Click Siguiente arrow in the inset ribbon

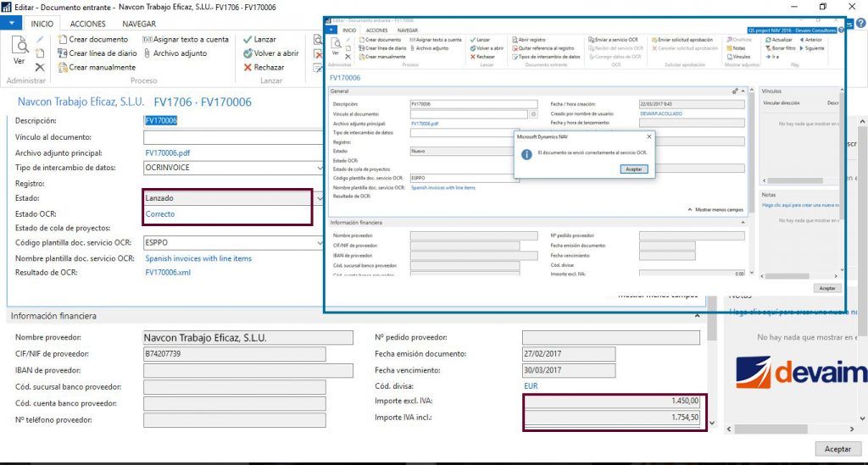pos(813,48)
